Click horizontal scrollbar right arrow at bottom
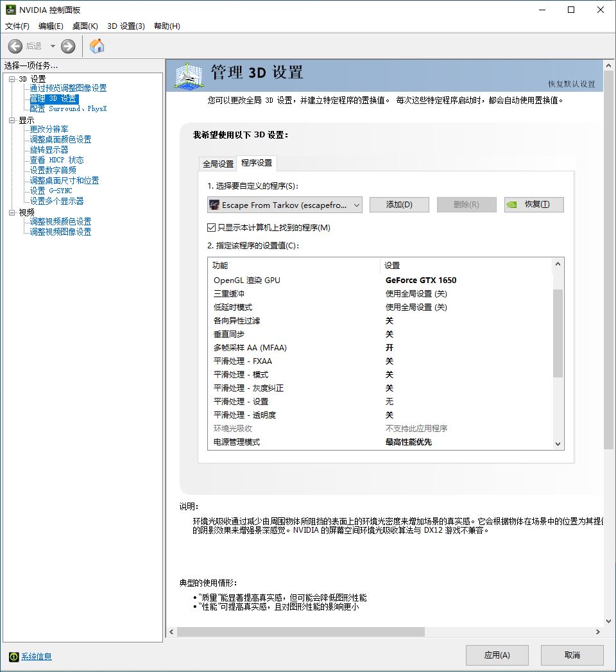This screenshot has width=616, height=672. [x=598, y=632]
